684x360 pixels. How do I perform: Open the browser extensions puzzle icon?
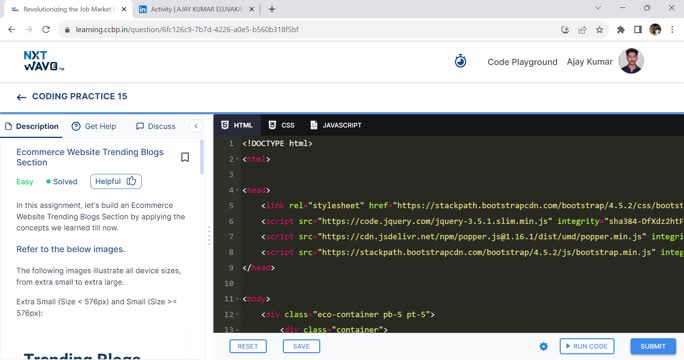(x=620, y=30)
